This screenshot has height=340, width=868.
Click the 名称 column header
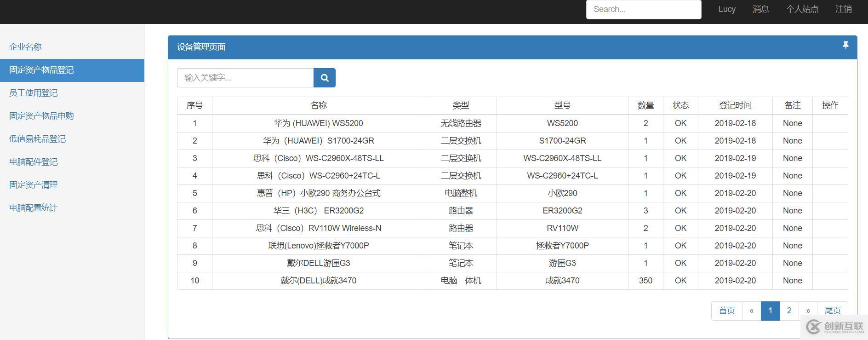[319, 105]
